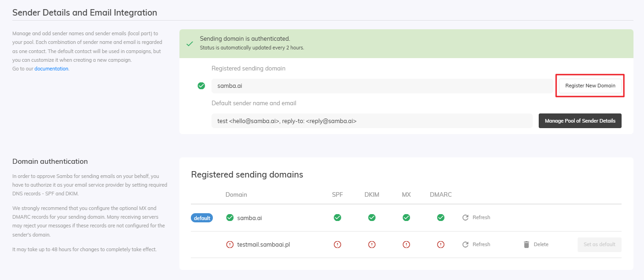Click the Domain authentication heading
Image resolution: width=644 pixels, height=280 pixels.
[50, 161]
